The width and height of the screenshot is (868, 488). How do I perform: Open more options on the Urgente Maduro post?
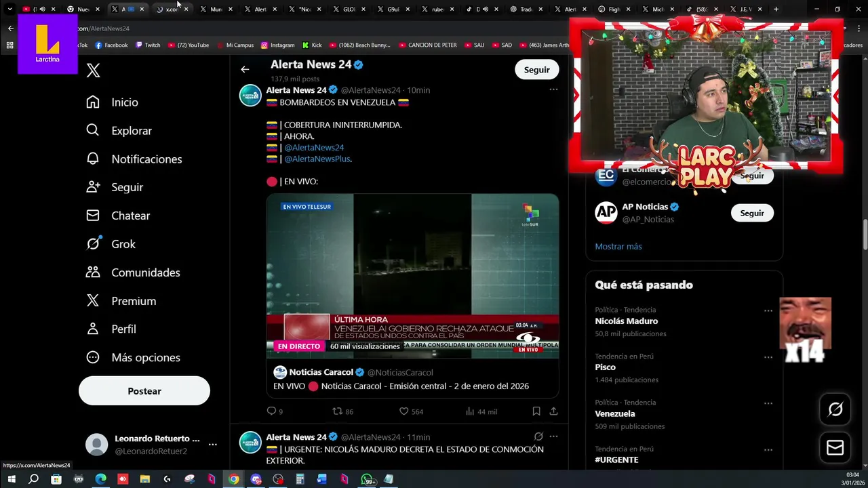point(553,436)
